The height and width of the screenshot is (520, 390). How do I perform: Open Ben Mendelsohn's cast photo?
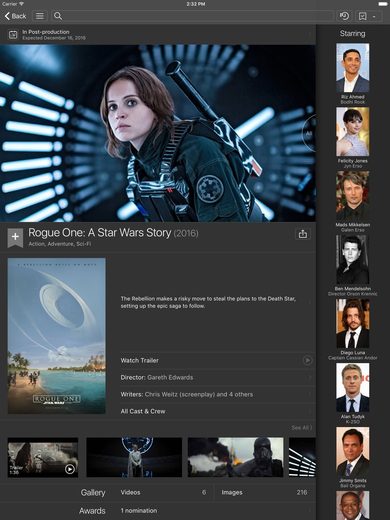pos(353,260)
